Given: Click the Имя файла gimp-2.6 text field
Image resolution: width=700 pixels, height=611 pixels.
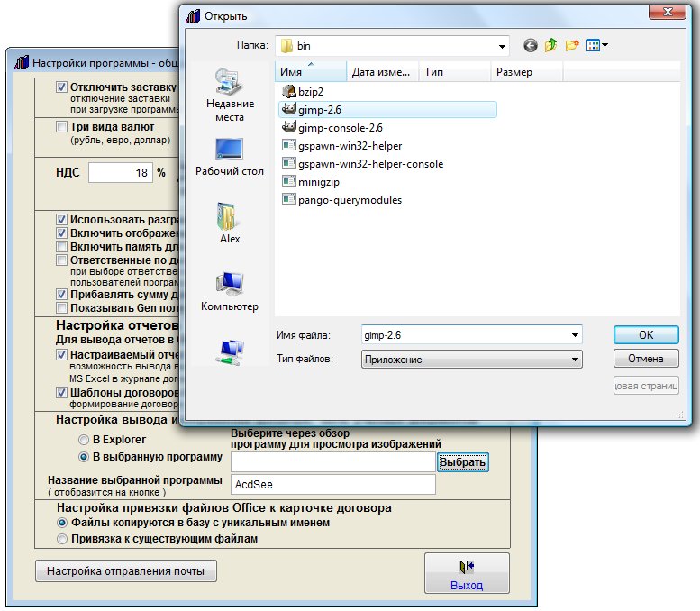Looking at the screenshot, I should click(x=465, y=335).
